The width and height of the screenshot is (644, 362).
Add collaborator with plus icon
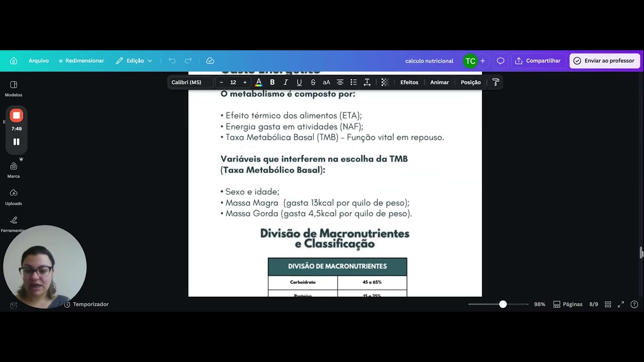point(482,61)
